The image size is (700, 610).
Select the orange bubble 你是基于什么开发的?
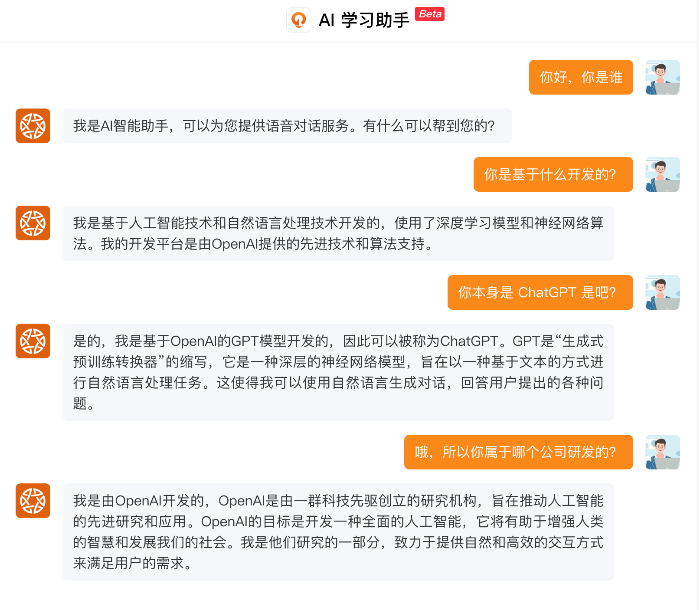(553, 174)
